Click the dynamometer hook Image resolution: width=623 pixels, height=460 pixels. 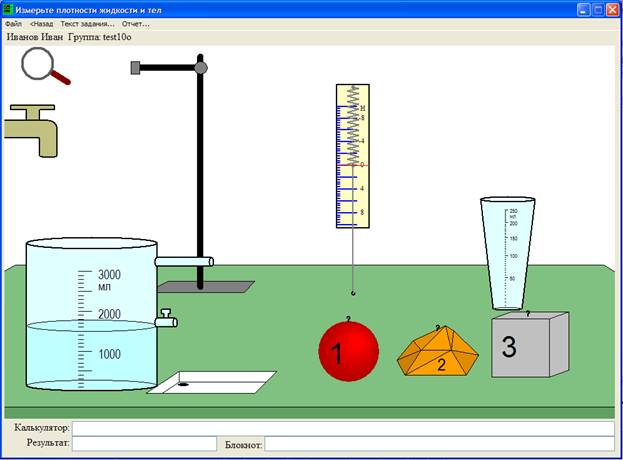[353, 293]
